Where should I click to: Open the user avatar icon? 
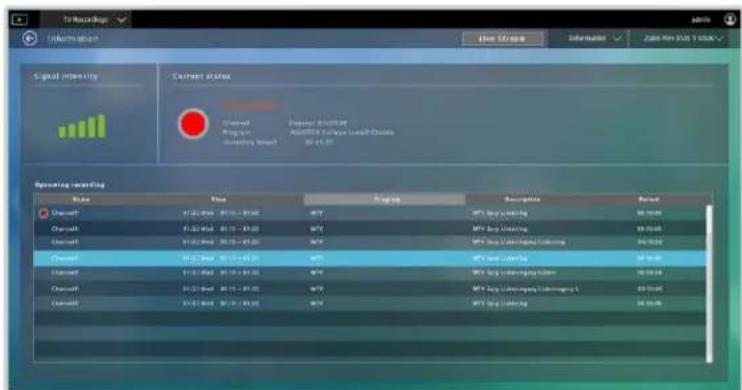pos(730,19)
